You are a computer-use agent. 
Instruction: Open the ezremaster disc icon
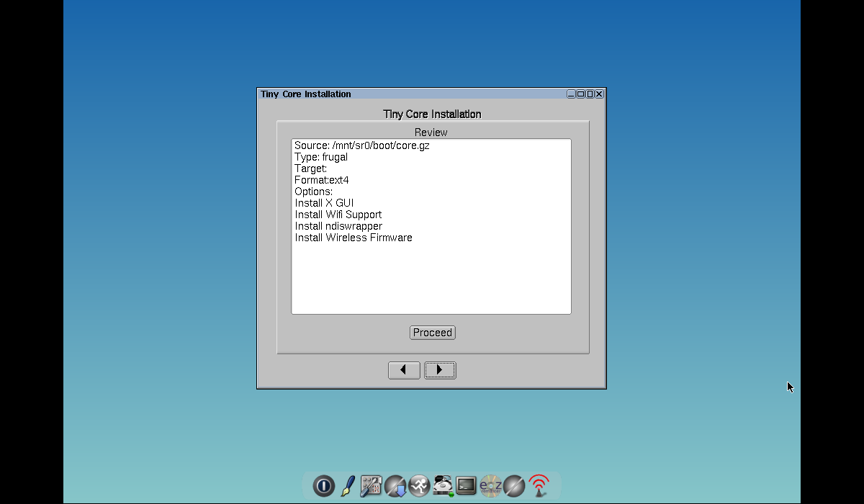coord(490,486)
